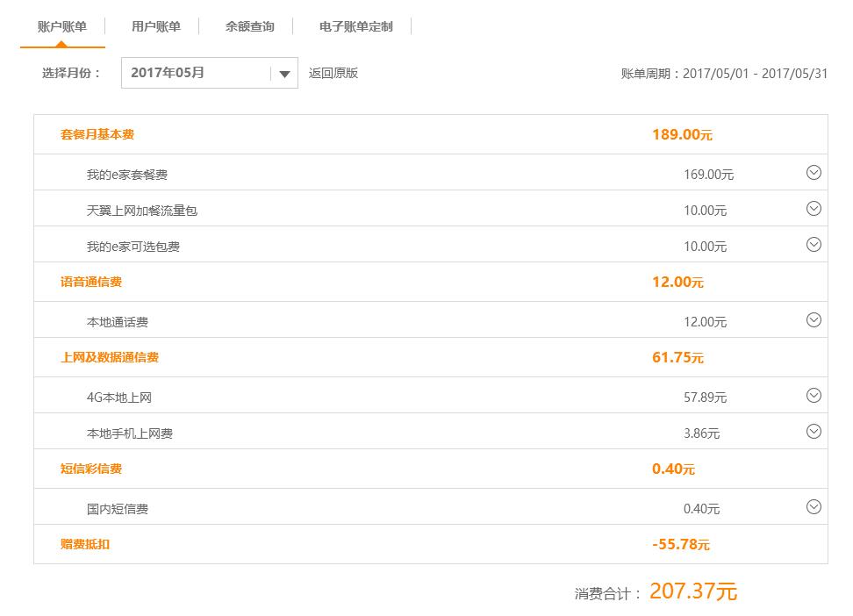
Task: Switch to 用户账单 tab
Action: point(156,26)
